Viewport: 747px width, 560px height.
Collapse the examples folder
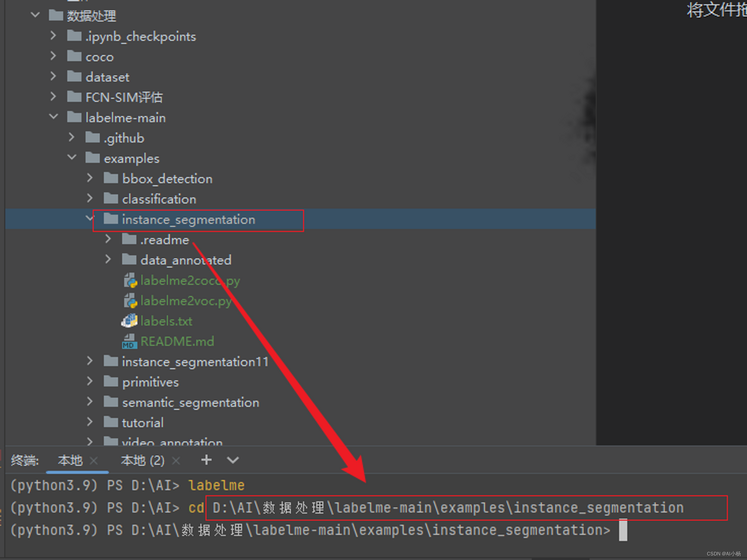click(72, 157)
